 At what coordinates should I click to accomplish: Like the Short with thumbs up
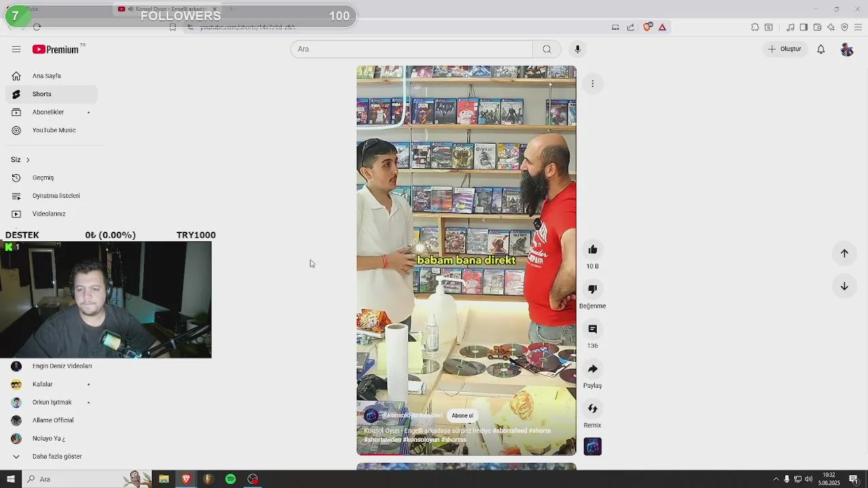593,249
